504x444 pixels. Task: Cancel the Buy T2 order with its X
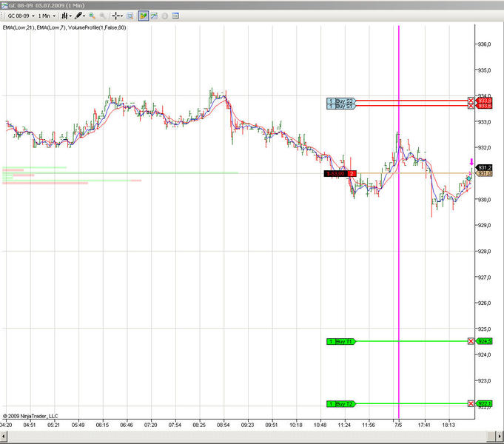[x=471, y=404]
